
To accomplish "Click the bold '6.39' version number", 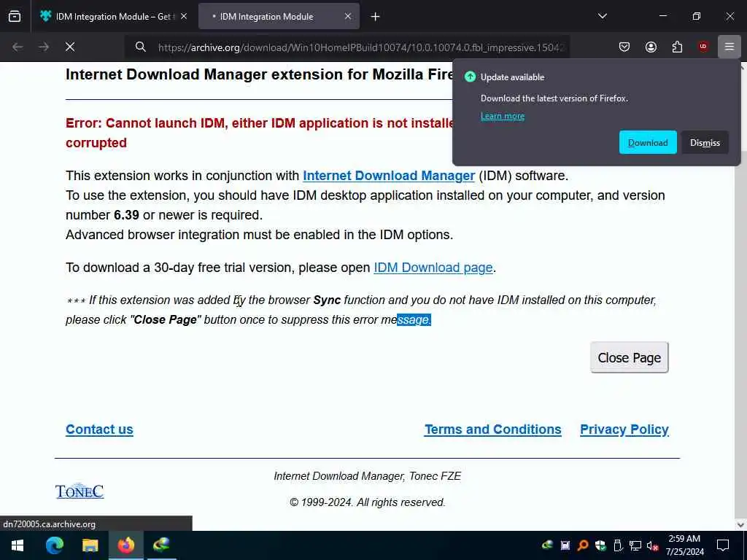I will pyautogui.click(x=126, y=215).
